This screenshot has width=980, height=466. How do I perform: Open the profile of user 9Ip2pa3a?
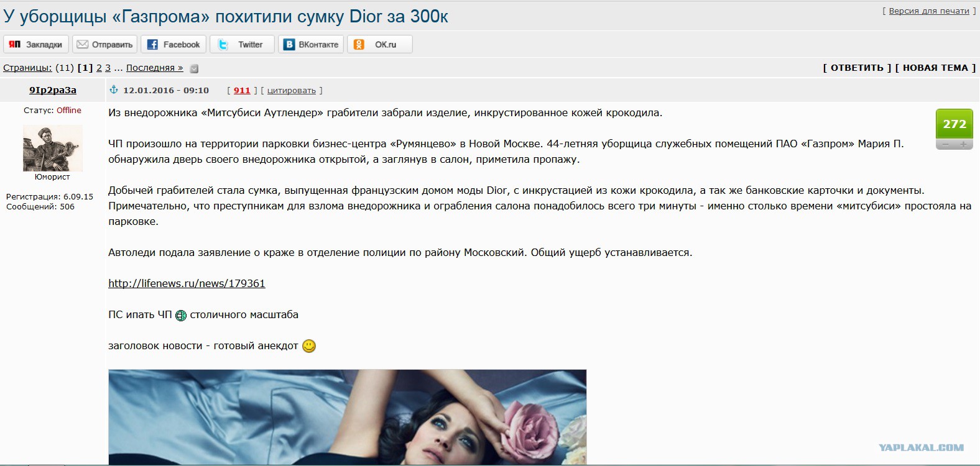tap(53, 90)
